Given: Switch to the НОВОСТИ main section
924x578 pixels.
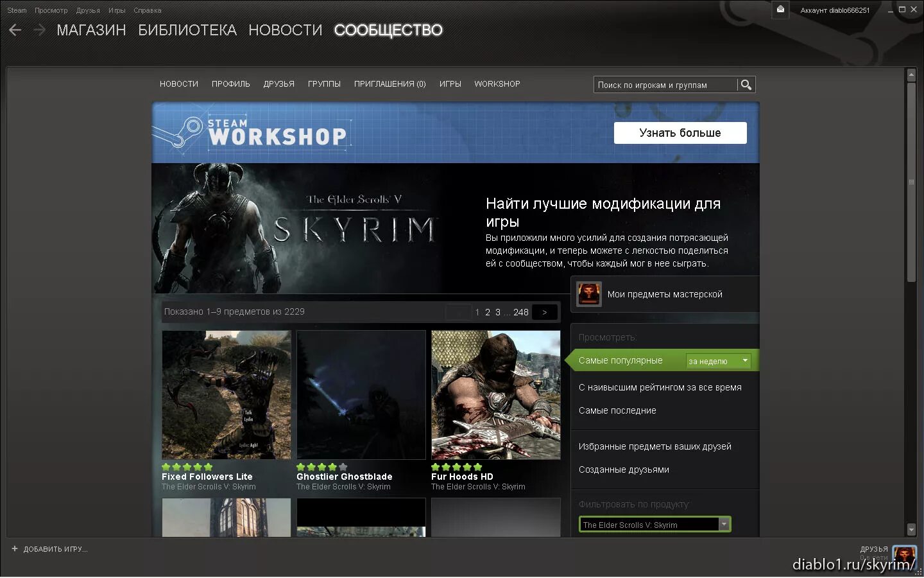Looking at the screenshot, I should [x=285, y=30].
